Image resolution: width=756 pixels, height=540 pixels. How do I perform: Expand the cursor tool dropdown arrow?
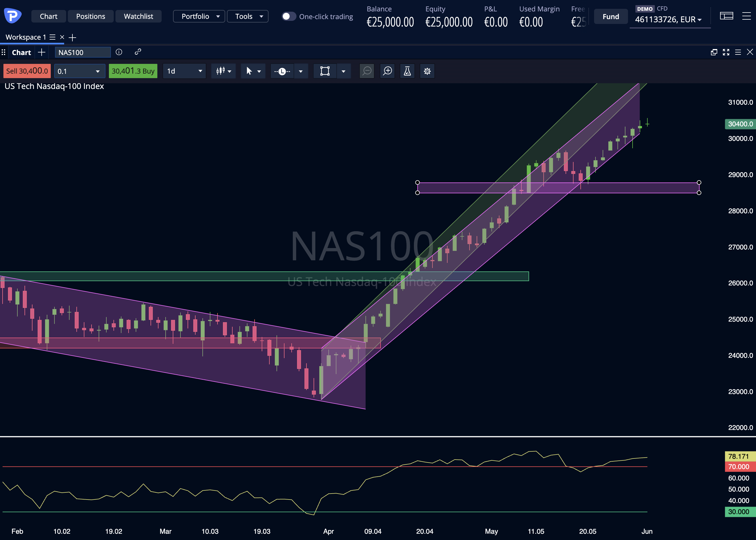tap(259, 72)
